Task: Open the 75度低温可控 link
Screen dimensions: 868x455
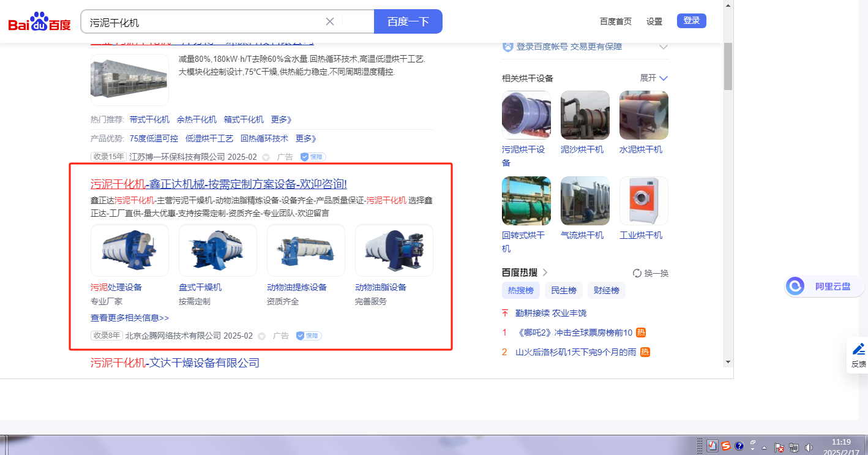Action: (x=154, y=138)
